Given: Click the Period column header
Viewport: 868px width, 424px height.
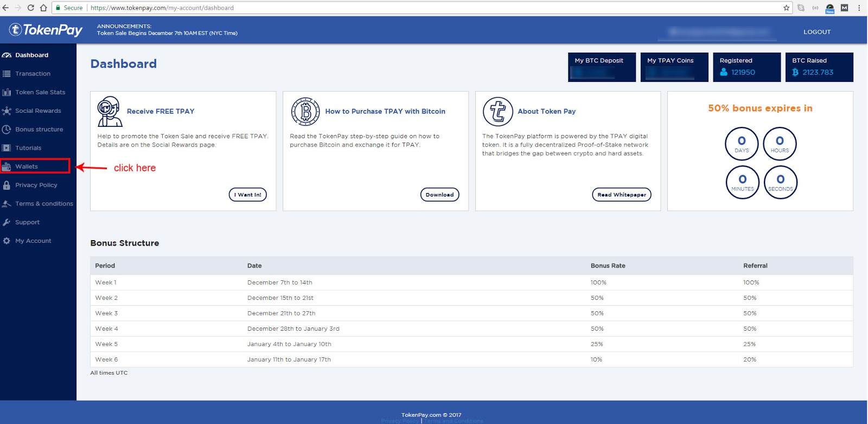Looking at the screenshot, I should point(105,266).
